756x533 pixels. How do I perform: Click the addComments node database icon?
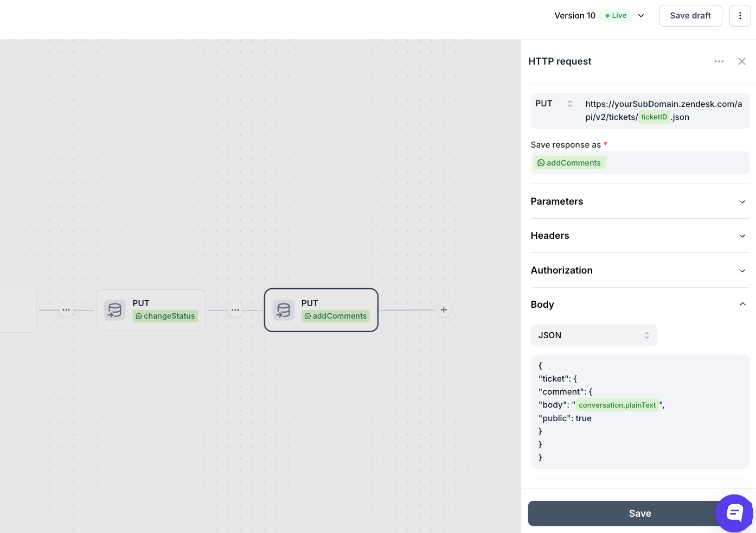point(284,310)
